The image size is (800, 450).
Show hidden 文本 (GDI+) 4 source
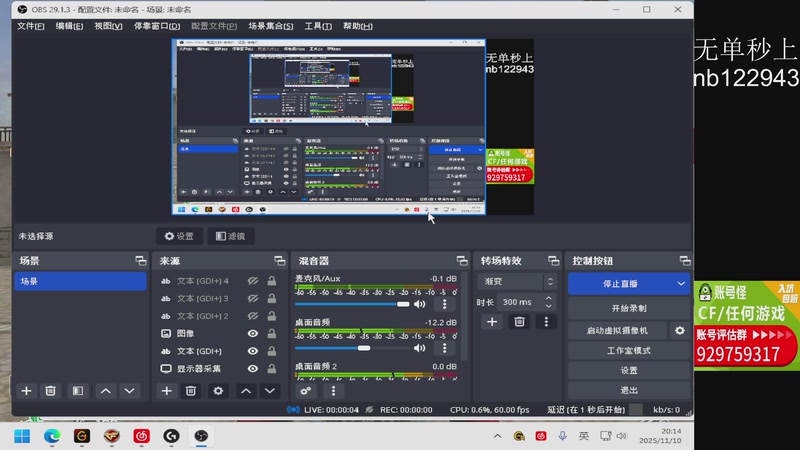(x=253, y=281)
